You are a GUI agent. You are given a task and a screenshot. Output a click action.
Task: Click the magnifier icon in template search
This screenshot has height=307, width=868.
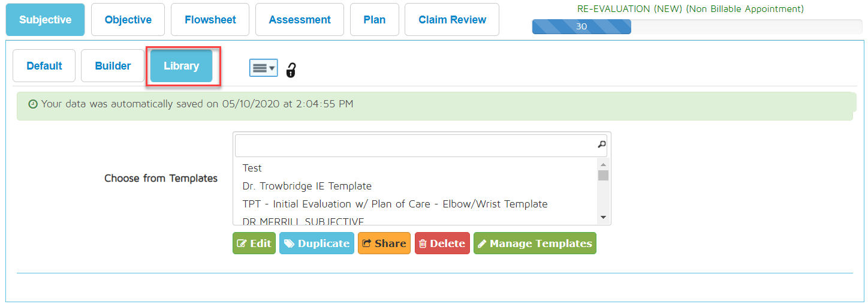(602, 145)
